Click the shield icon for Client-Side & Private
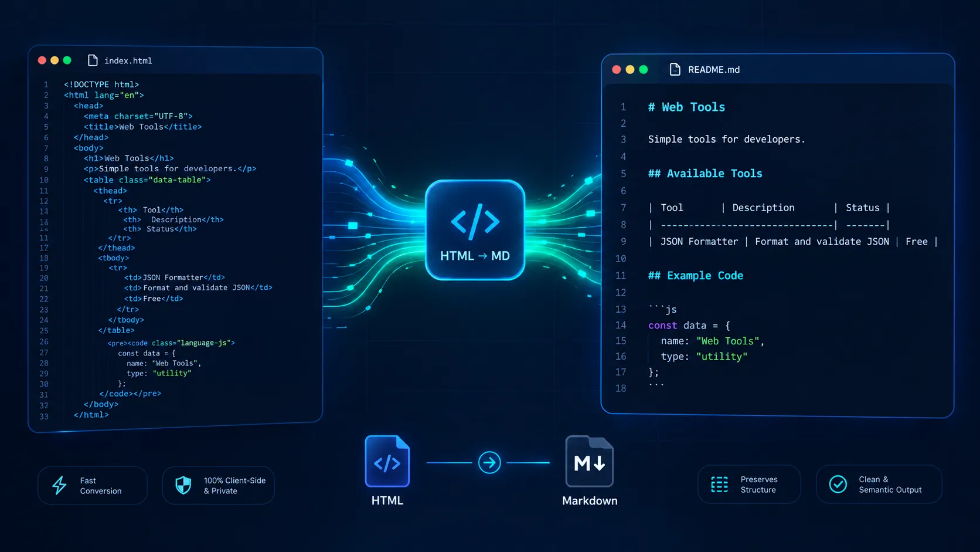The image size is (980, 552). (183, 485)
